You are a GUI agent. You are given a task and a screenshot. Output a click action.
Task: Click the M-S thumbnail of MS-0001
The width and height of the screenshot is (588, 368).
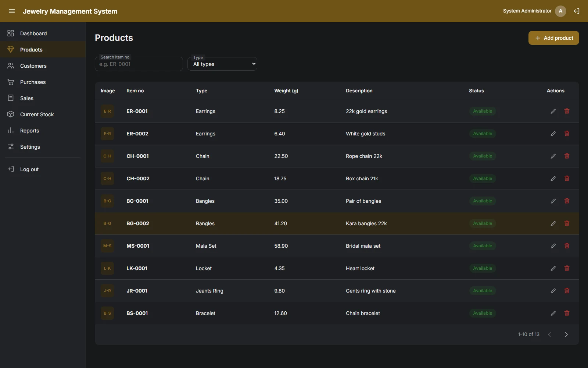click(x=107, y=246)
